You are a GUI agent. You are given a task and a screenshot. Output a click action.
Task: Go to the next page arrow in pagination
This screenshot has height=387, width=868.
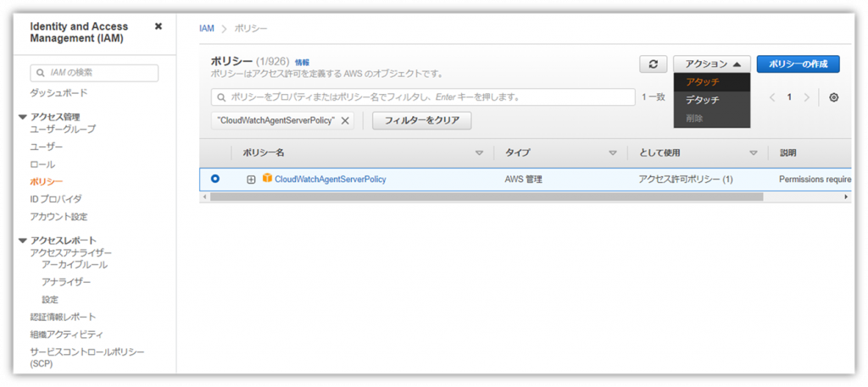click(x=806, y=97)
